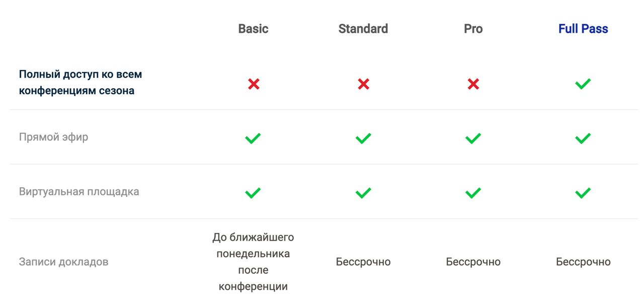
Task: Click Standard checkmark in Прямой эфир row
Action: click(363, 138)
